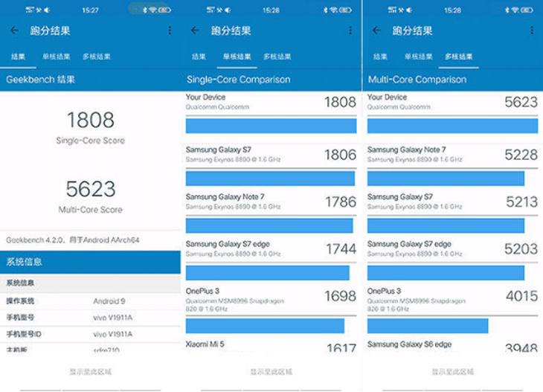Open overflow menu in left results panel

tap(170, 30)
